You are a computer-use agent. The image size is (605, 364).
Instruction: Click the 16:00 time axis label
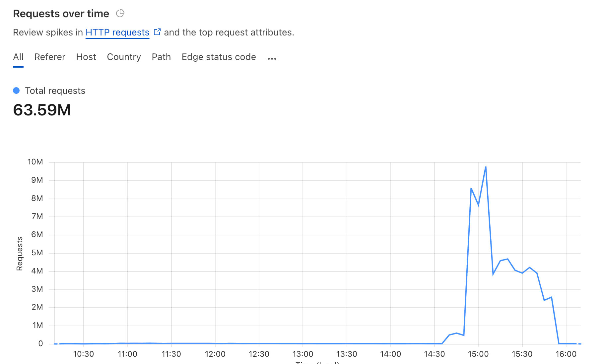point(566,354)
